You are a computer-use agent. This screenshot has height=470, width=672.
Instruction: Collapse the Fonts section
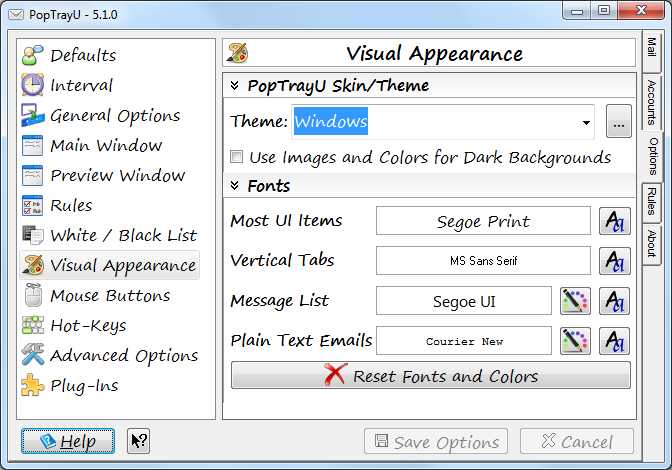click(234, 186)
